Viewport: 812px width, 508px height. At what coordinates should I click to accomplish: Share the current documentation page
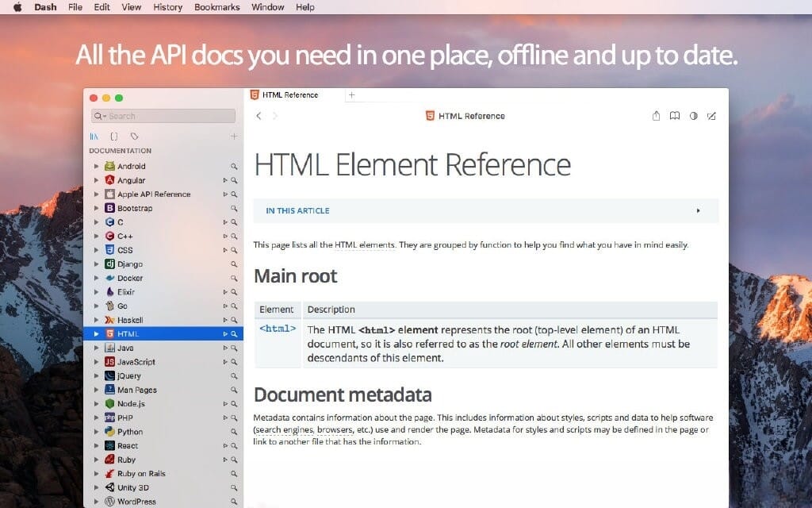tap(656, 116)
